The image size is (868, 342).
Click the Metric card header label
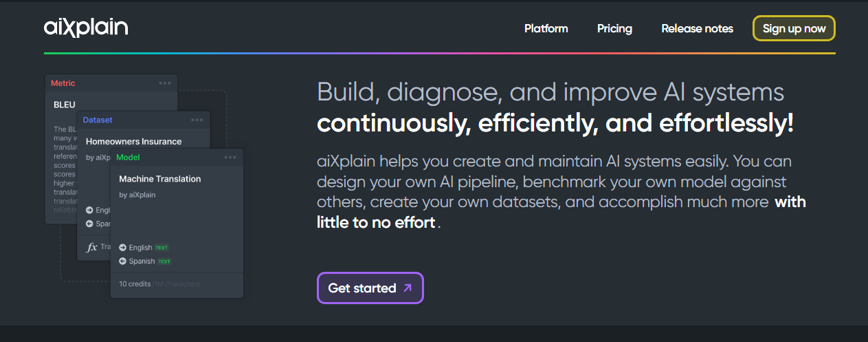tap(63, 83)
